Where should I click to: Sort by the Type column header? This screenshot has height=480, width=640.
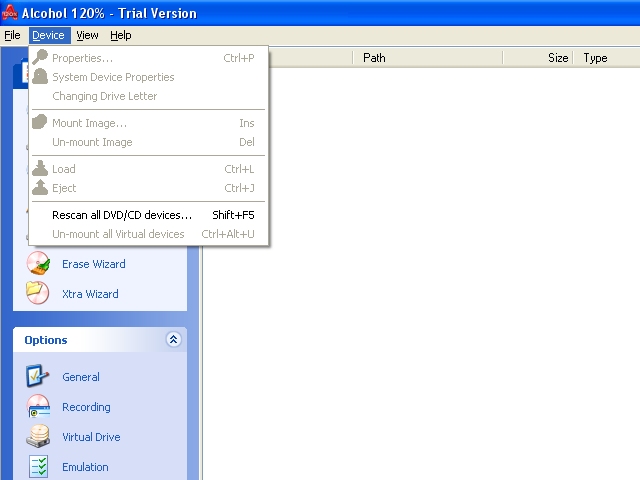[607, 58]
